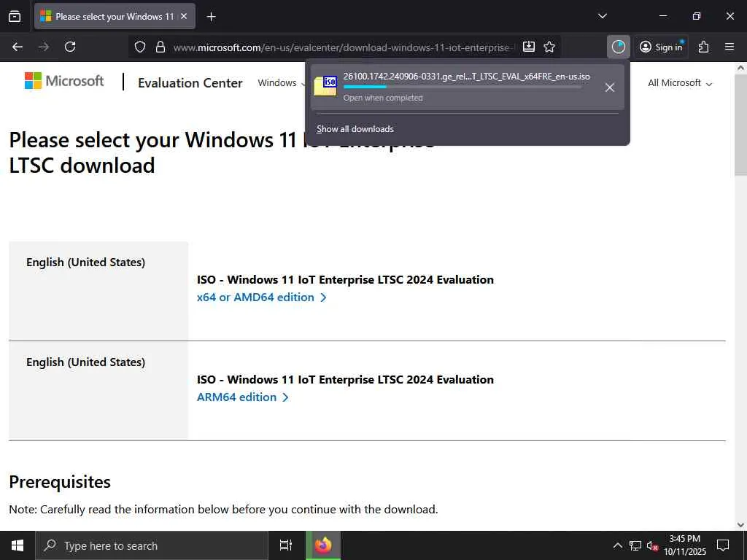Click the Prerequisites heading
Image resolution: width=747 pixels, height=560 pixels.
(60, 482)
